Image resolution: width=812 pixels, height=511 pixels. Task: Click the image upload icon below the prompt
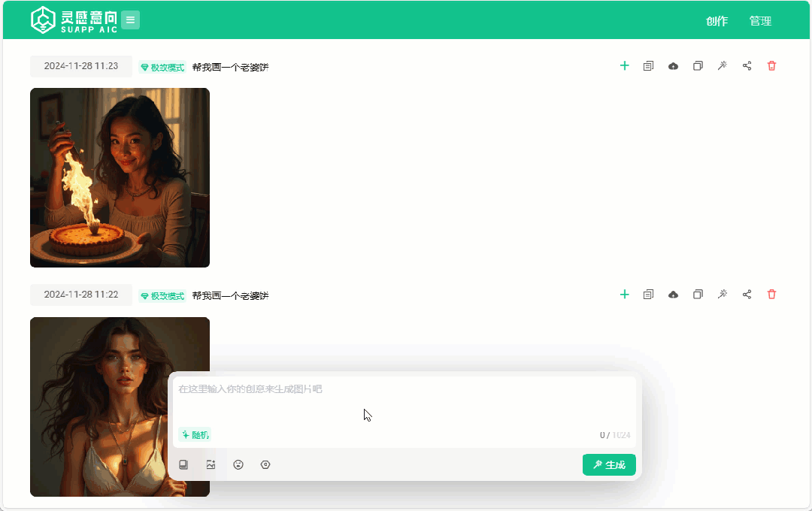coord(211,465)
